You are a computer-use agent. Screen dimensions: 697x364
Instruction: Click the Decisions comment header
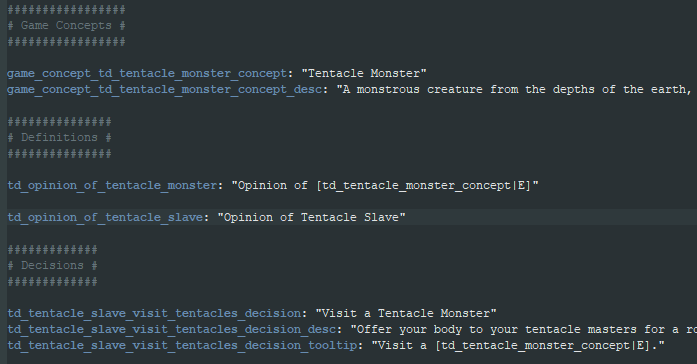52,265
